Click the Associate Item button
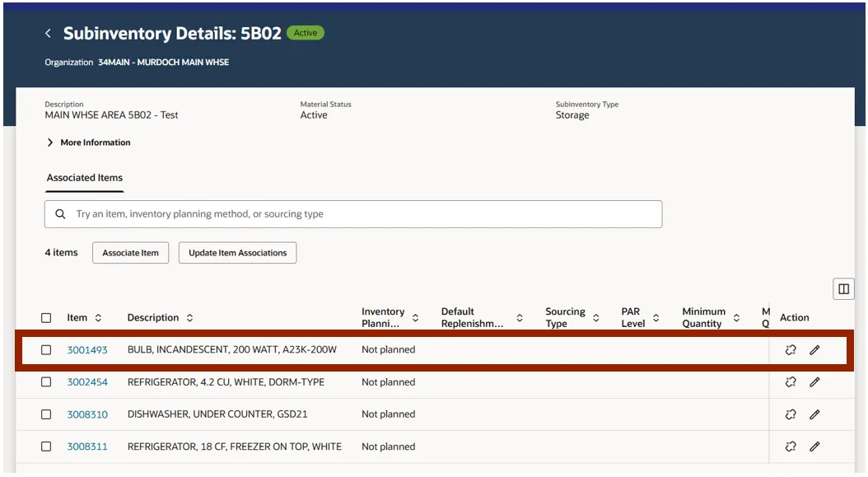Image resolution: width=868 pixels, height=477 pixels. 130,253
